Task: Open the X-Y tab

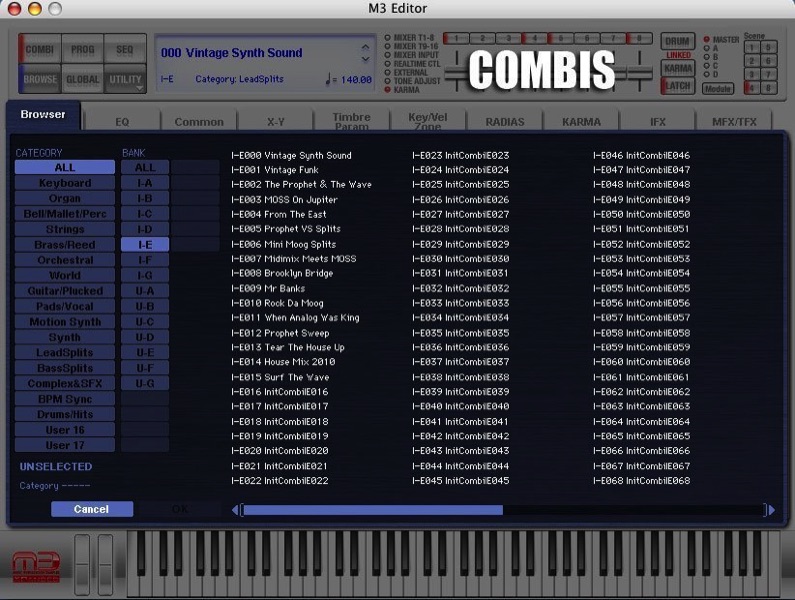Action: point(275,122)
